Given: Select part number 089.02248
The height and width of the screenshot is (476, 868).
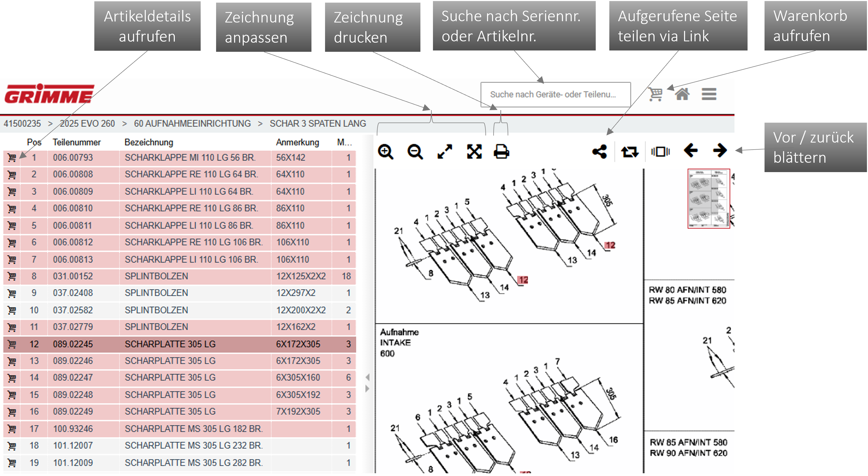Looking at the screenshot, I should 73,395.
